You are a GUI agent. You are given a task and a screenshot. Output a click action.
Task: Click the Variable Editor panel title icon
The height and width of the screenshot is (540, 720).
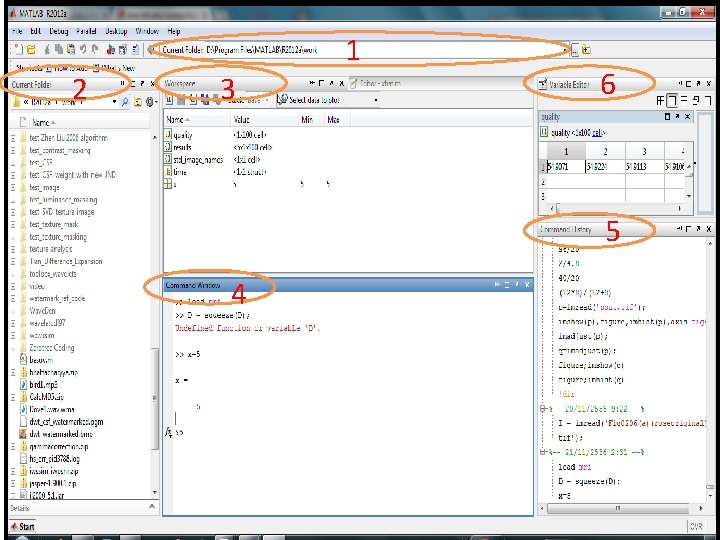pyautogui.click(x=543, y=84)
